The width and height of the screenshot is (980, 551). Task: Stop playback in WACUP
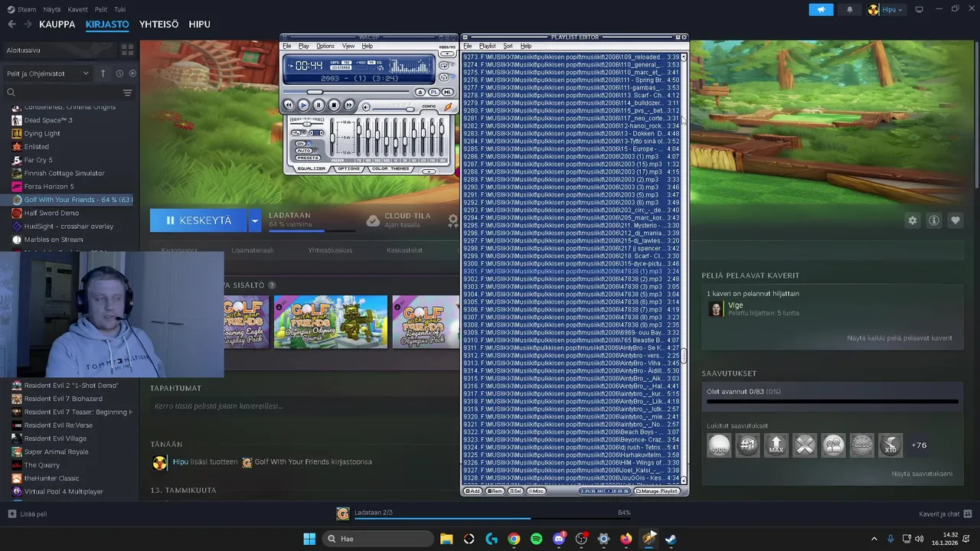(x=334, y=105)
